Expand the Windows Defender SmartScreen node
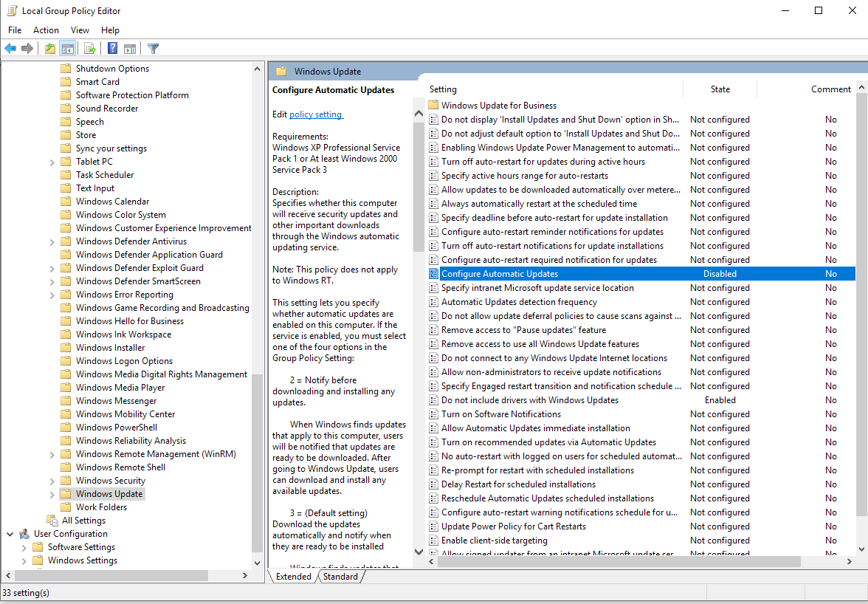The height and width of the screenshot is (604, 868). [52, 282]
